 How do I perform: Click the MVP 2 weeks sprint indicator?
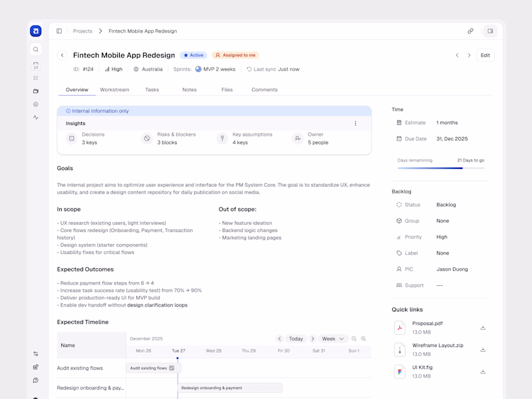[215, 69]
